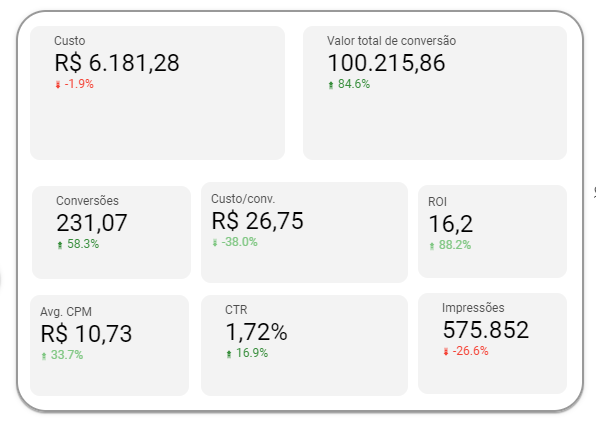The width and height of the screenshot is (596, 423).
Task: Click the green arrow next to 16.9%
Action: 229,354
